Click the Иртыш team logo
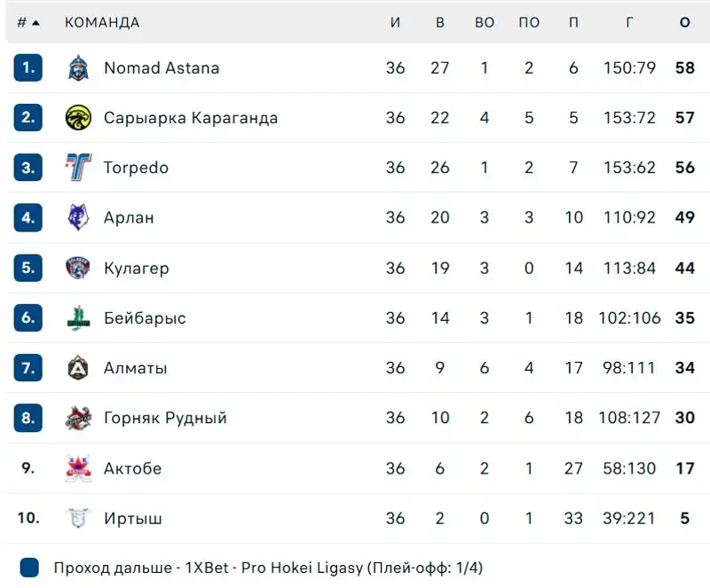Image resolution: width=710 pixels, height=588 pixels. pos(78,519)
